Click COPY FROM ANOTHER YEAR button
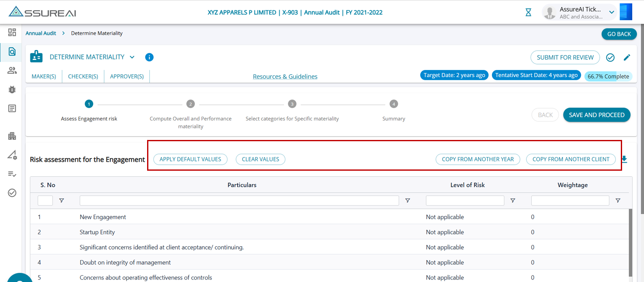Screen dimensions: 644x282 478,159
